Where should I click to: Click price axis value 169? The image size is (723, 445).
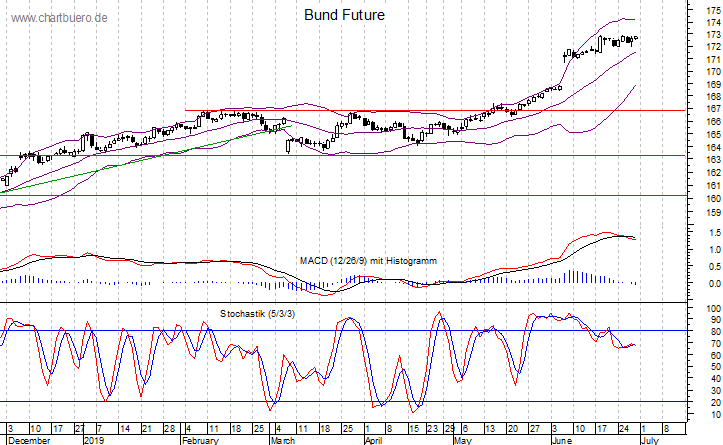tap(713, 84)
